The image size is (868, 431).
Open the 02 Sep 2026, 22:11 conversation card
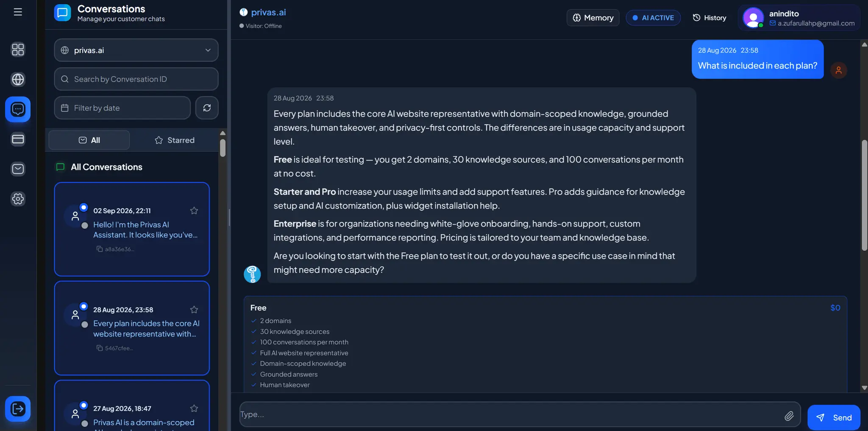(x=132, y=229)
